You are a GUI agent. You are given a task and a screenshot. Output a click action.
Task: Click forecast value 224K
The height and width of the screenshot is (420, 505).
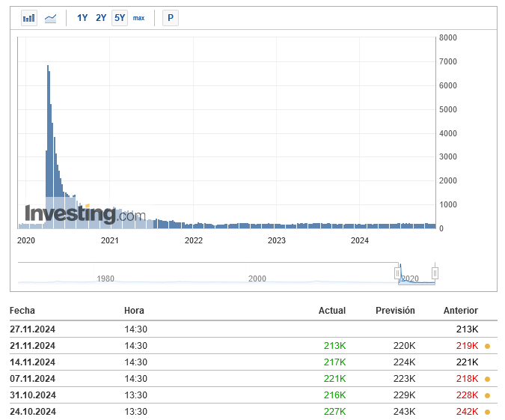[x=404, y=362]
